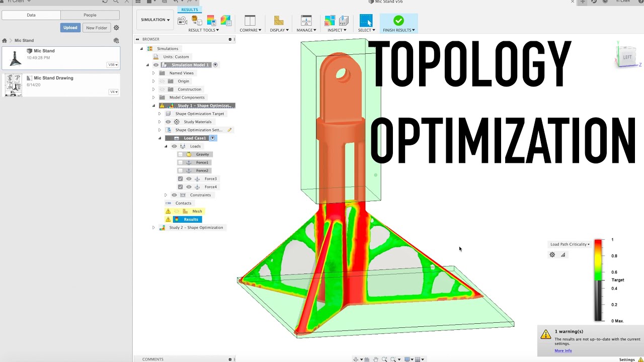644x362 pixels.
Task: Click the Study 1 warning triangle icon
Action: 162,106
